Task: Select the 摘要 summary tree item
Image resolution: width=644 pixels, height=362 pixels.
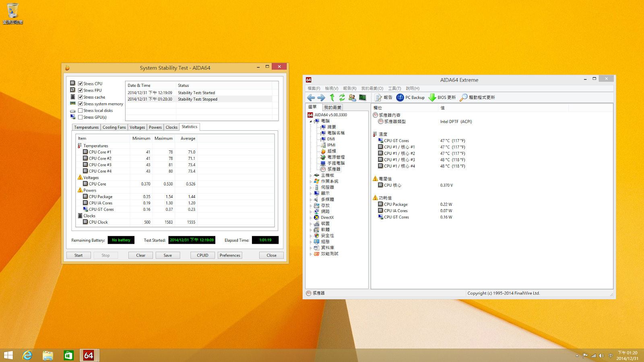Action: (x=332, y=127)
